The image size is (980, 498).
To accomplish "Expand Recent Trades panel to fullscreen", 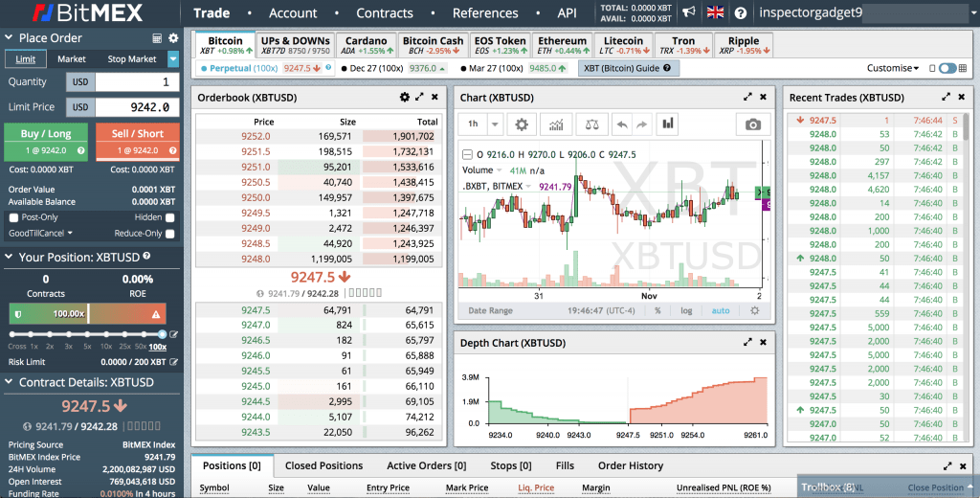I will click(x=947, y=97).
